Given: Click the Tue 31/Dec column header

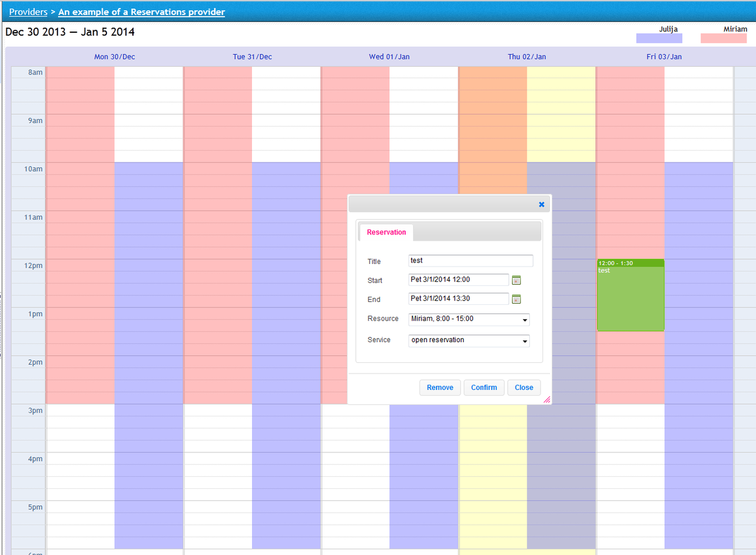Looking at the screenshot, I should point(253,57).
